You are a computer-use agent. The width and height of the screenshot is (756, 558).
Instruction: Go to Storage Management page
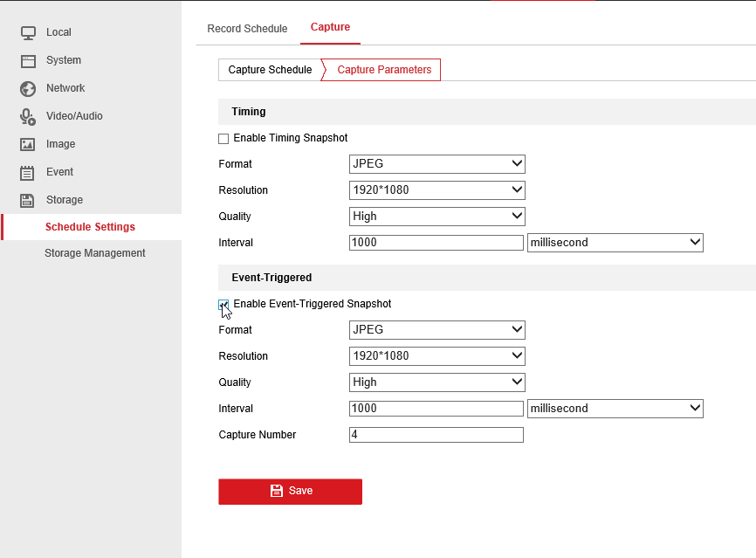(95, 253)
